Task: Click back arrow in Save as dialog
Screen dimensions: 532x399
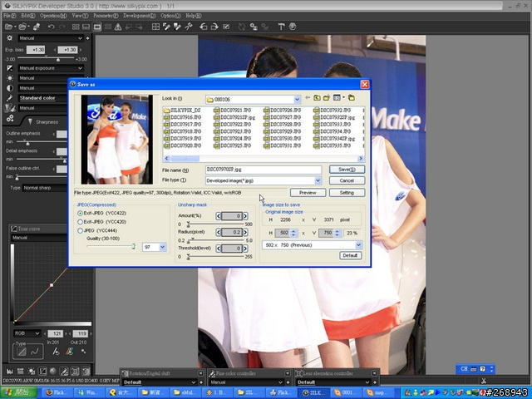Action: 308,98
